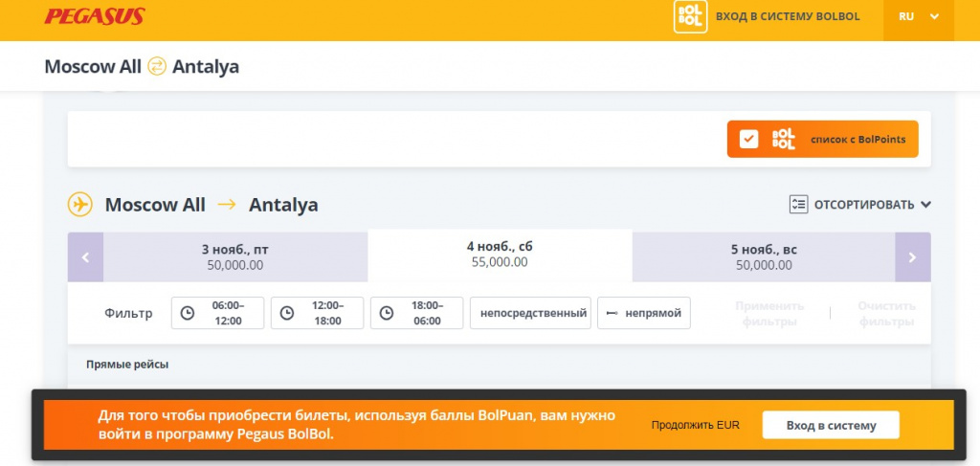Click the swap route arrows icon
Viewport: 980px width, 466px height.
click(157, 67)
